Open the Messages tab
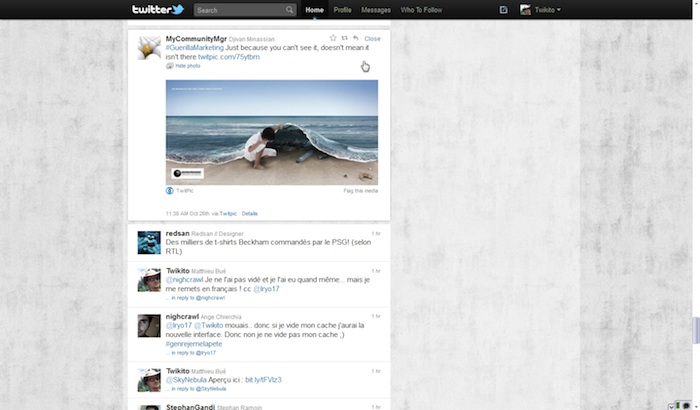The width and height of the screenshot is (700, 410). click(376, 10)
